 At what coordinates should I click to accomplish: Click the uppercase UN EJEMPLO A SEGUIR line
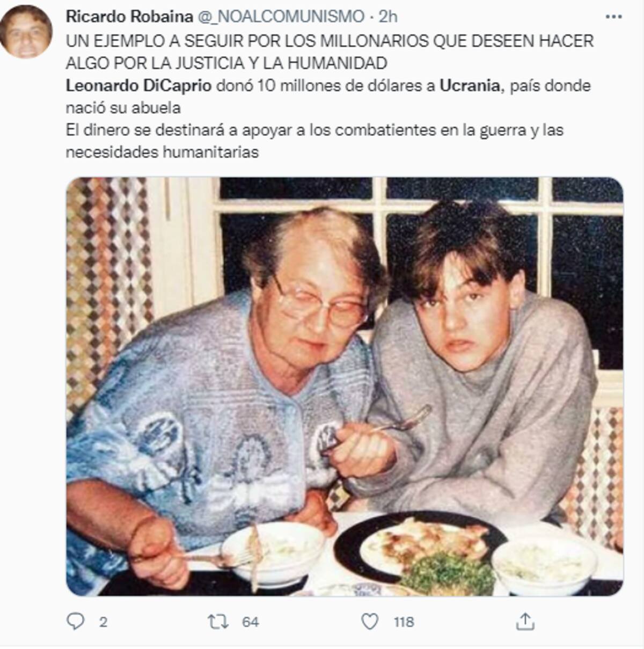(x=330, y=41)
